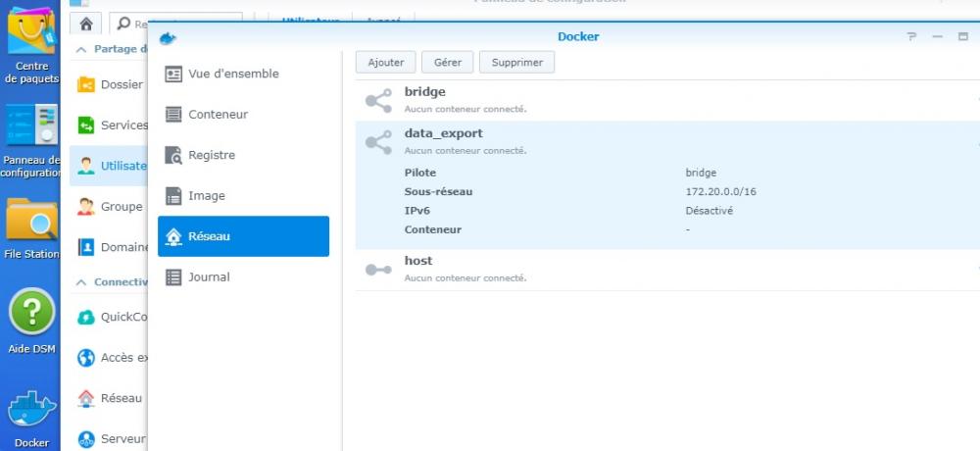Click the Conteneur detail label of data_export

click(432, 229)
